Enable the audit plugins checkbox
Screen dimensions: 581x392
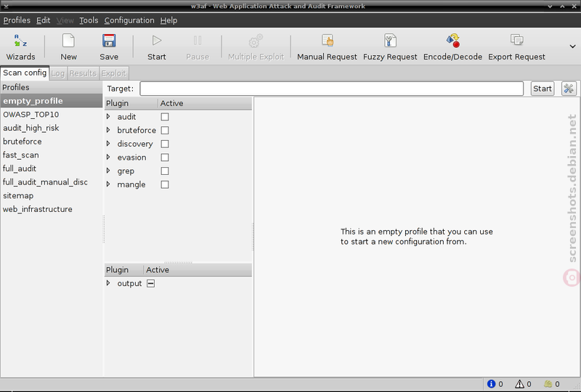point(165,117)
